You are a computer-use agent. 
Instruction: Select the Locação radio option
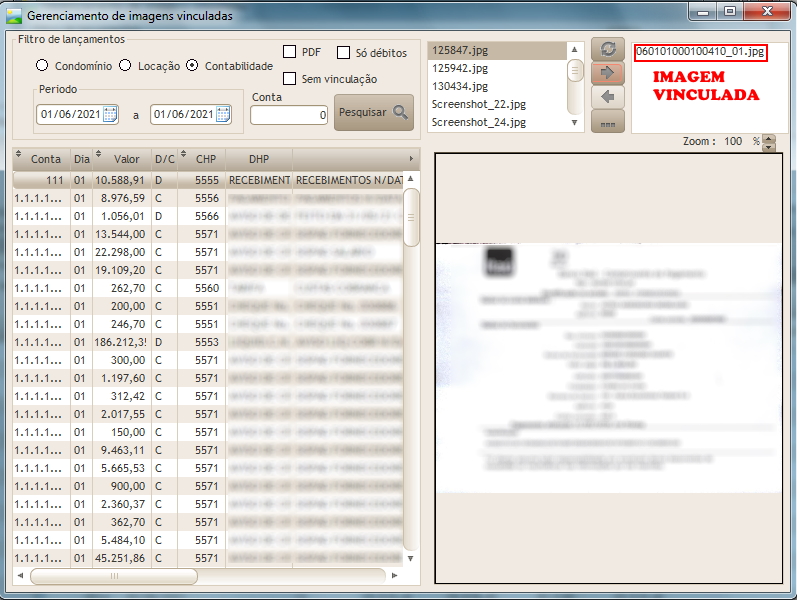[x=125, y=66]
